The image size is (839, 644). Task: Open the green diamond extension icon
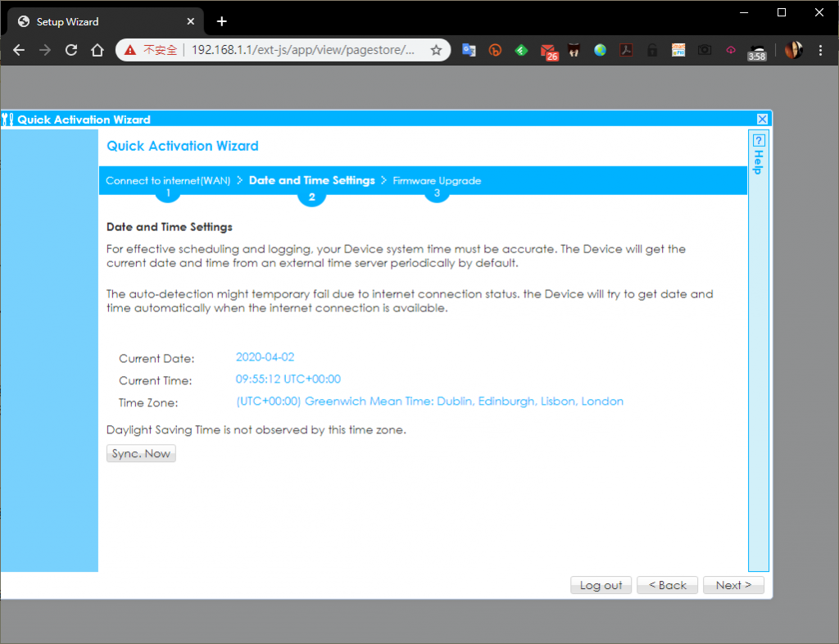pos(521,50)
